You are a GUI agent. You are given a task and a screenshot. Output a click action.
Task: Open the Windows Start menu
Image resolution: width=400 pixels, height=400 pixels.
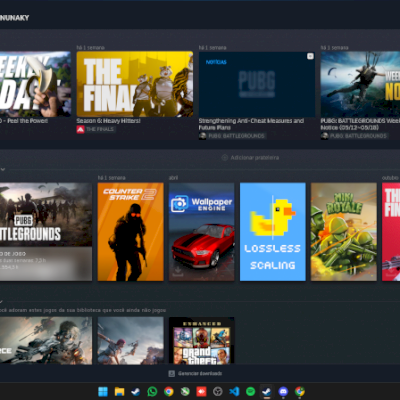[x=103, y=391]
